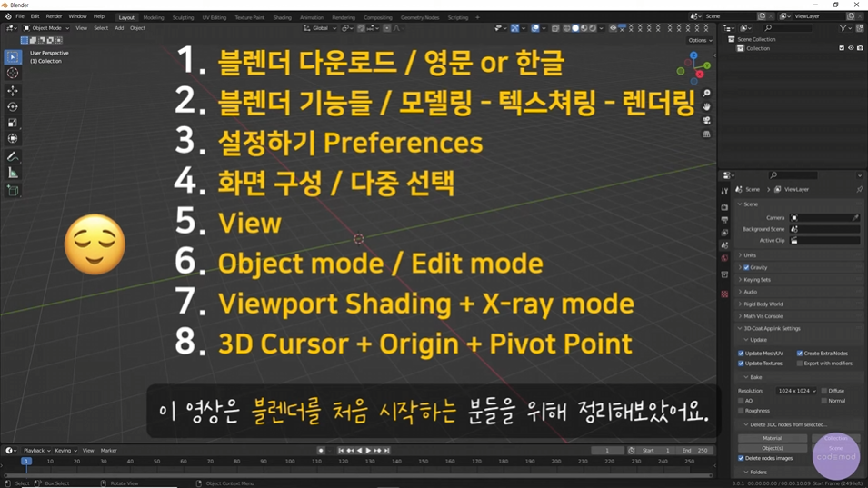This screenshot has width=868, height=488.
Task: Select the Transform tool
Action: point(13,139)
